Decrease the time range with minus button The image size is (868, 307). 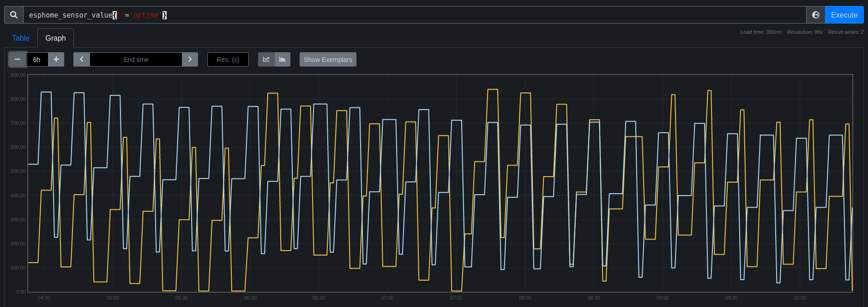pos(18,59)
